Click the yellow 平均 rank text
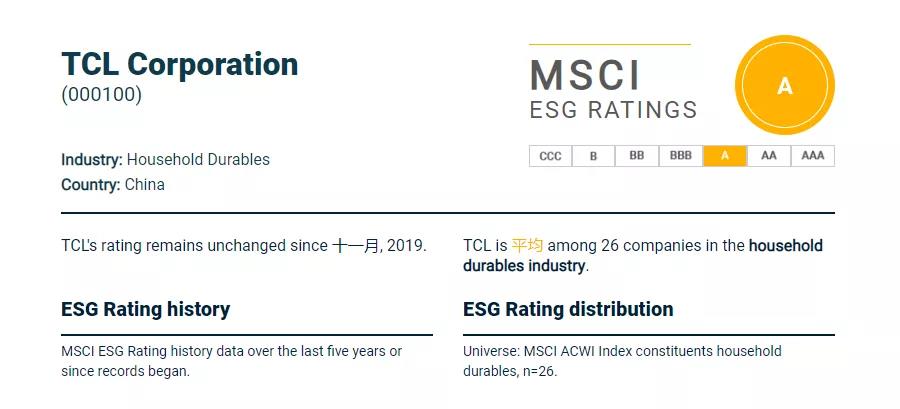The height and width of the screenshot is (409, 900). (x=527, y=246)
